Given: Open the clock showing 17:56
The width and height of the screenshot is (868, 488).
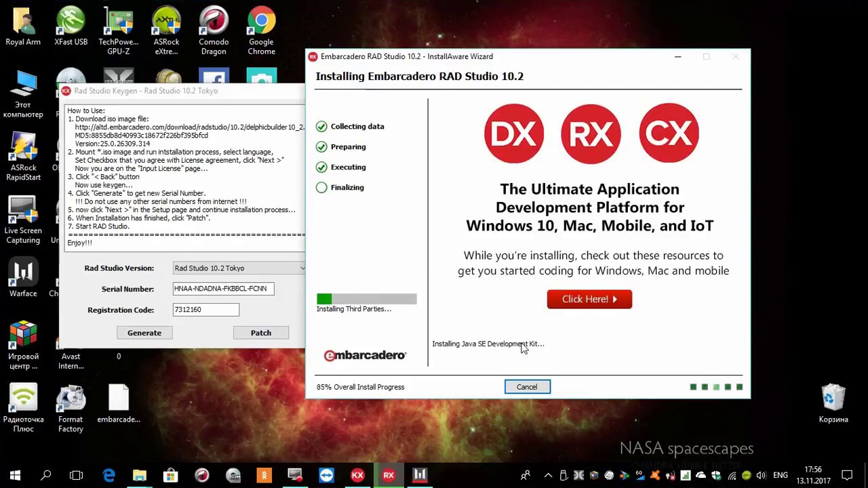Looking at the screenshot, I should point(812,475).
